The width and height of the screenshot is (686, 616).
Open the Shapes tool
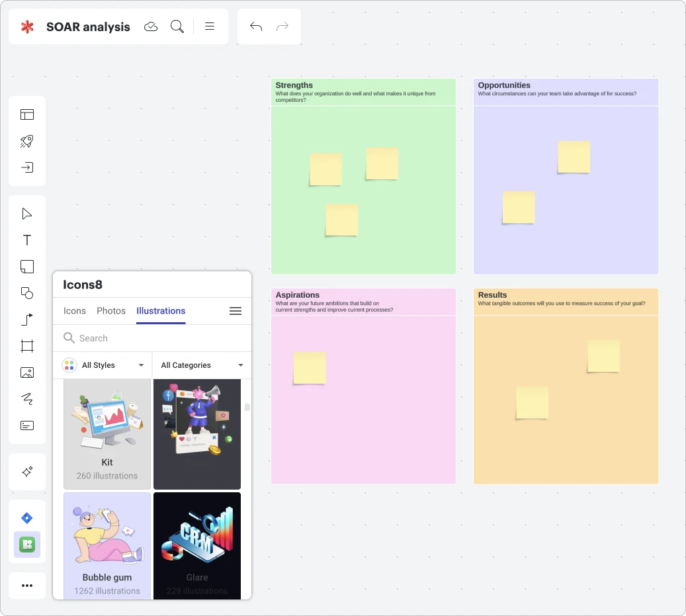[x=27, y=293]
